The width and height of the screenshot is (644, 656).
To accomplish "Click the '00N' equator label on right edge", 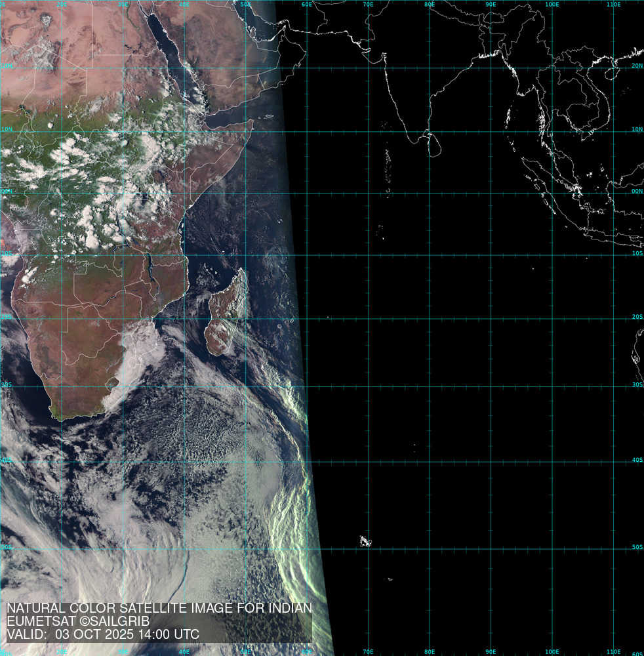I will point(637,192).
